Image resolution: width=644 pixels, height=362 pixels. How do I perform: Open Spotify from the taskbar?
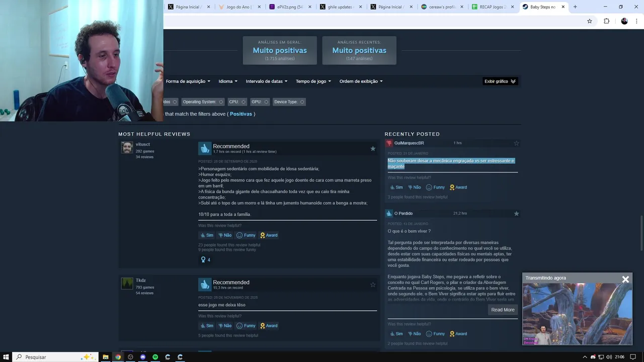click(x=155, y=357)
